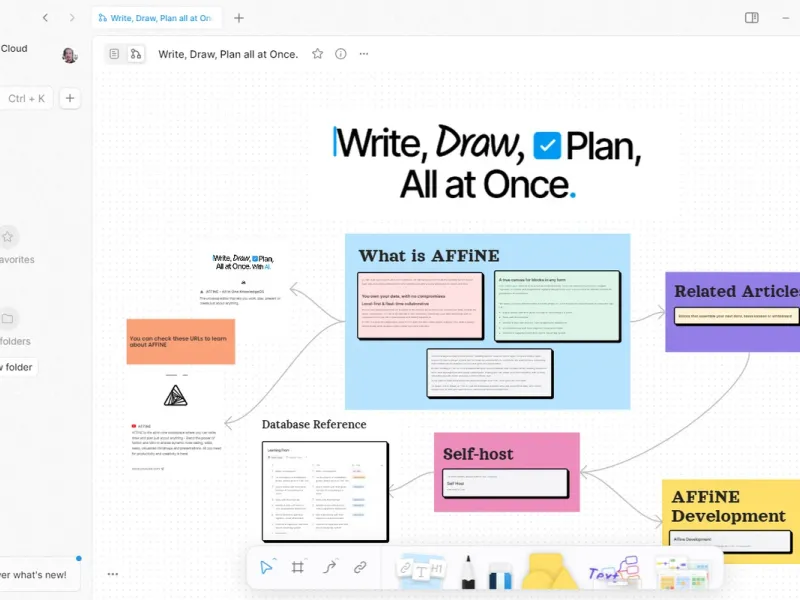This screenshot has width=800, height=600.
Task: Open a new tab with plus icon
Action: (x=239, y=18)
